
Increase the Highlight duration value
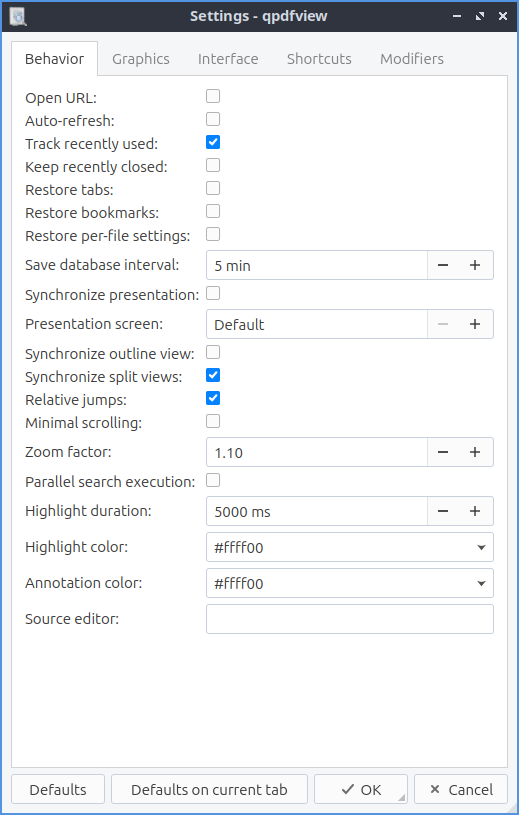(475, 511)
